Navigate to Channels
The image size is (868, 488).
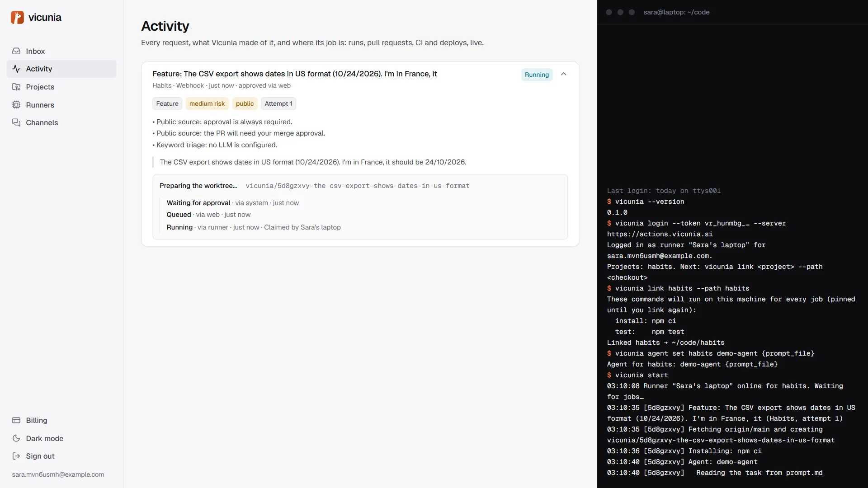point(61,122)
